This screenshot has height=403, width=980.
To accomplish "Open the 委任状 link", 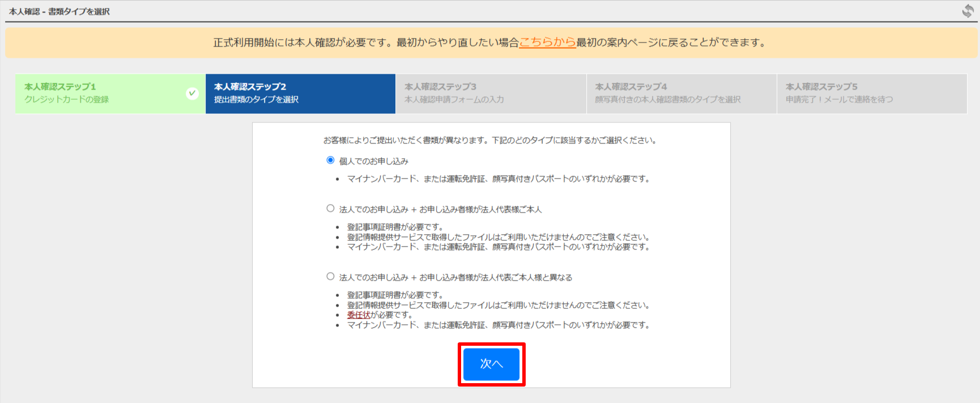I will coord(359,315).
